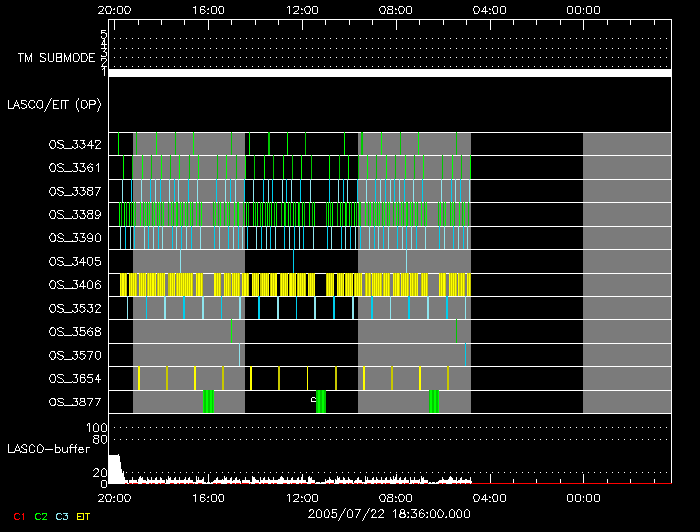Click the white TM submode bar

click(x=389, y=73)
